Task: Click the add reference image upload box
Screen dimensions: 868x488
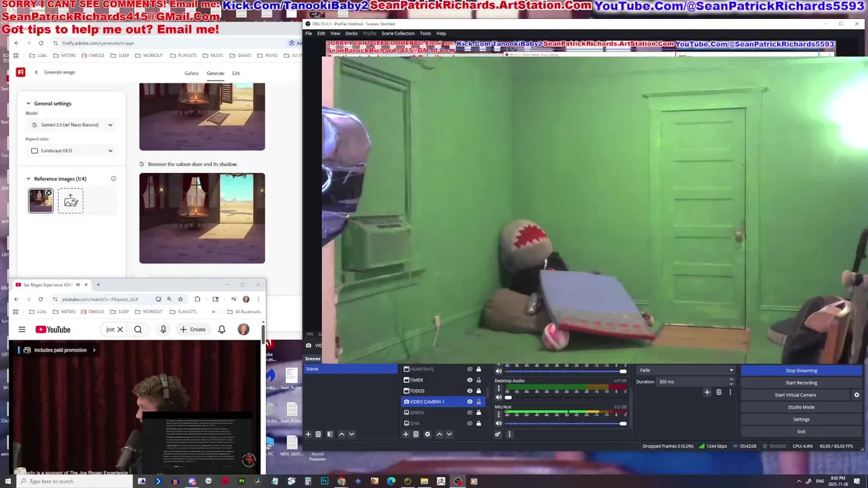Action: point(71,201)
